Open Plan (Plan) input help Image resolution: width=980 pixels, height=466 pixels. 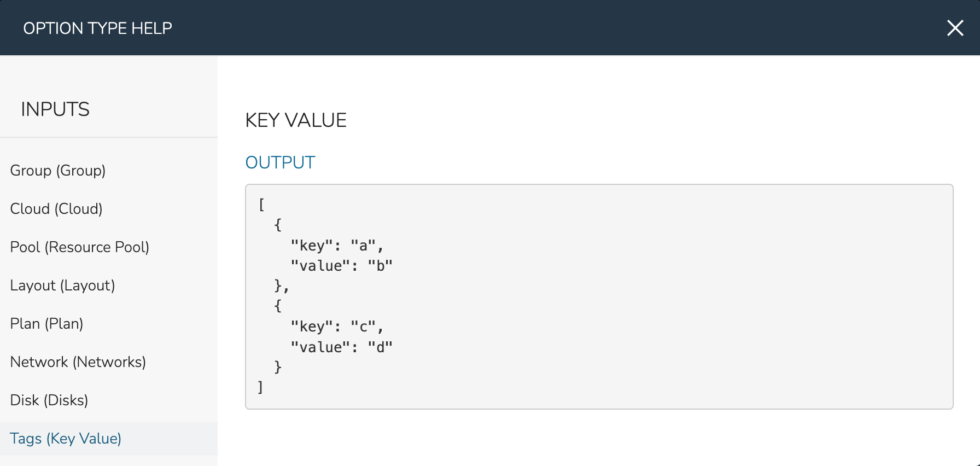click(46, 324)
